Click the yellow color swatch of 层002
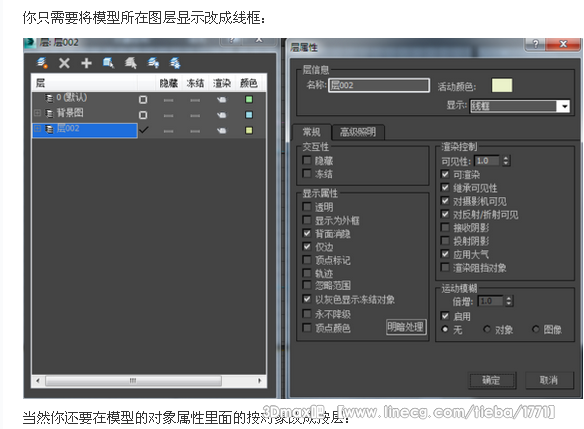 [249, 130]
